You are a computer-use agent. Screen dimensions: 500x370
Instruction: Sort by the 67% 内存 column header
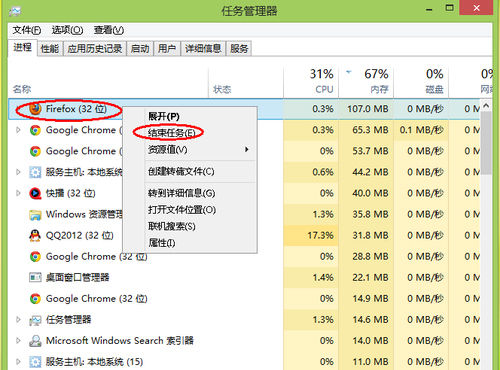366,82
